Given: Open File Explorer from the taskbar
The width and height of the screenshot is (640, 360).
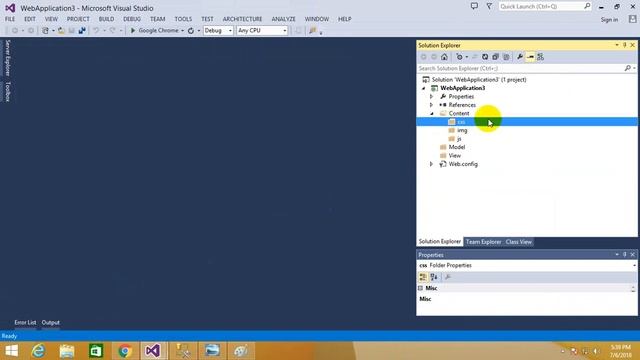Looking at the screenshot, I should [x=67, y=351].
